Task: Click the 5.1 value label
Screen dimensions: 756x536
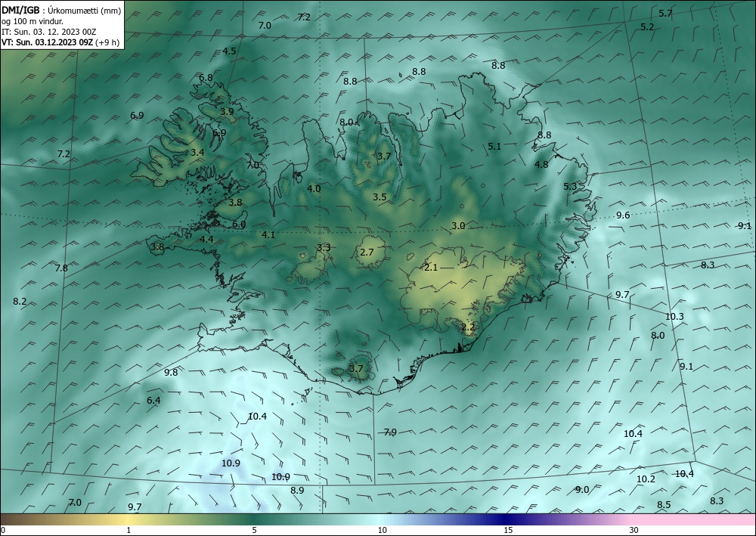Action: 494,146
